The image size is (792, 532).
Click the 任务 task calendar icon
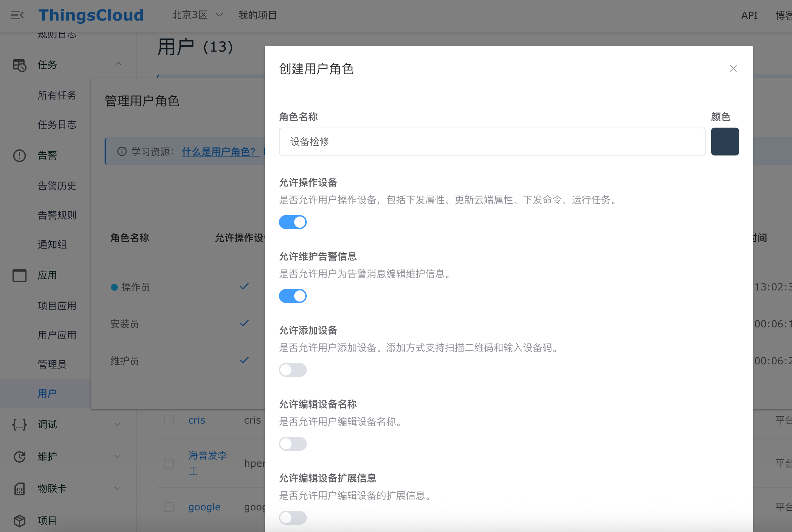(x=20, y=65)
